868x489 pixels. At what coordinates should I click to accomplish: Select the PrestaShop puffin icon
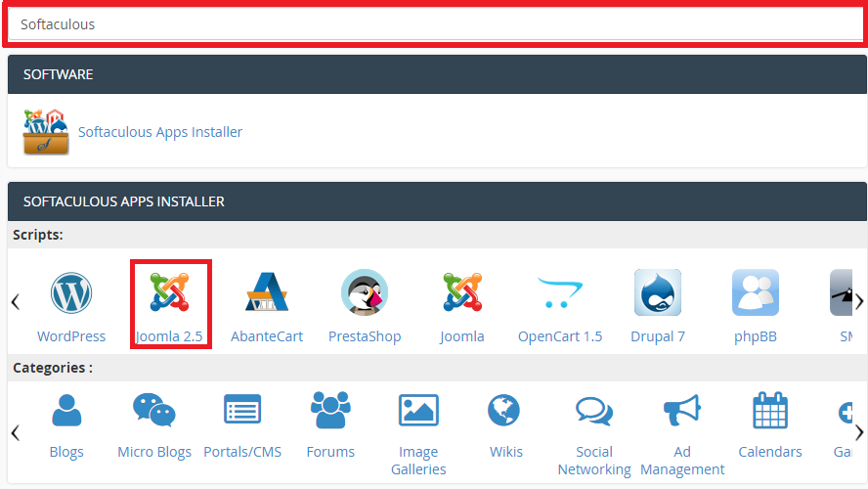click(x=365, y=292)
